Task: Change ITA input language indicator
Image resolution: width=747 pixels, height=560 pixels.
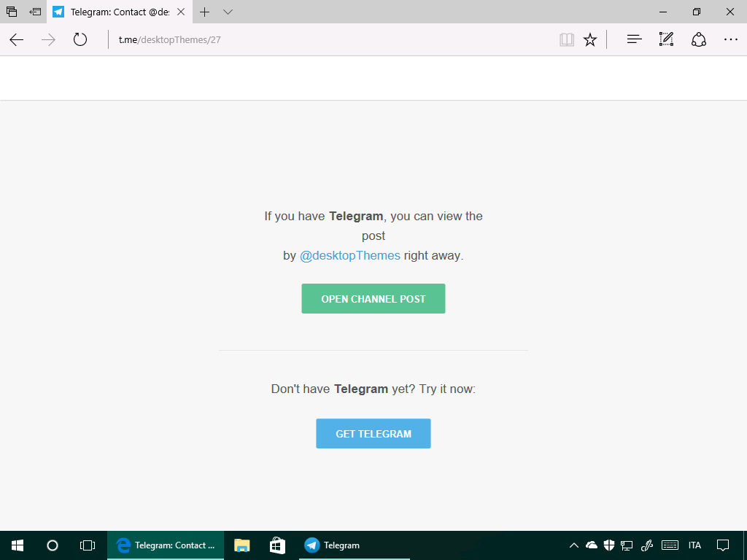Action: [x=694, y=545]
